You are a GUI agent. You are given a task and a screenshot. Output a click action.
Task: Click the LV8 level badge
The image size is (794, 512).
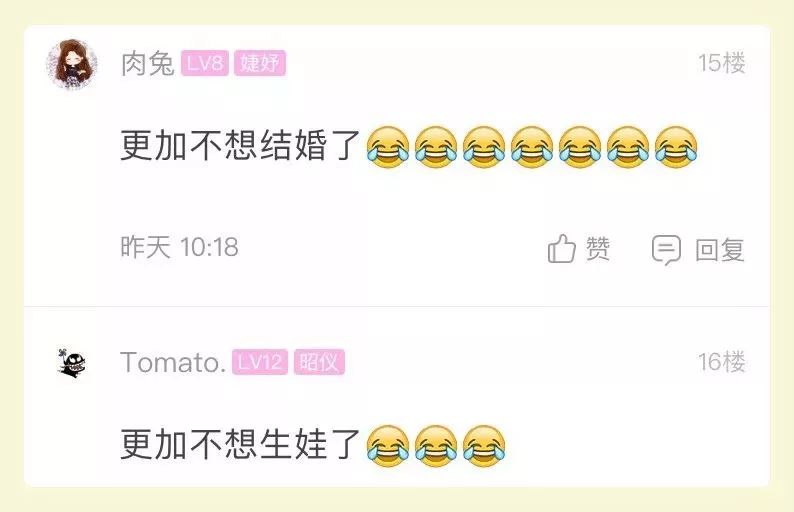(x=205, y=63)
